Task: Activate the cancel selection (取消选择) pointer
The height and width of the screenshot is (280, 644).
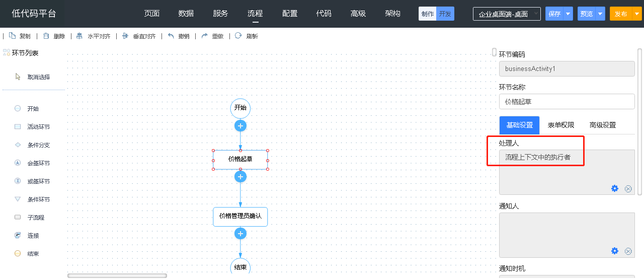Action: 18,77
